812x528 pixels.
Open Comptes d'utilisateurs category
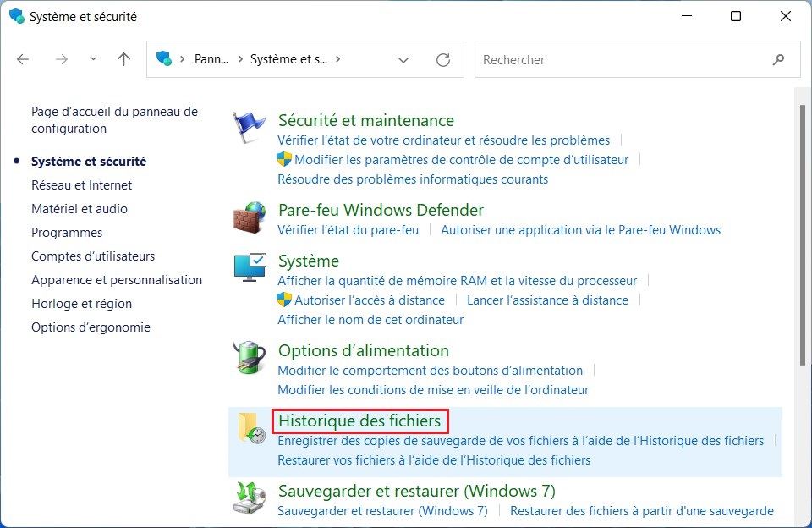[x=93, y=256]
